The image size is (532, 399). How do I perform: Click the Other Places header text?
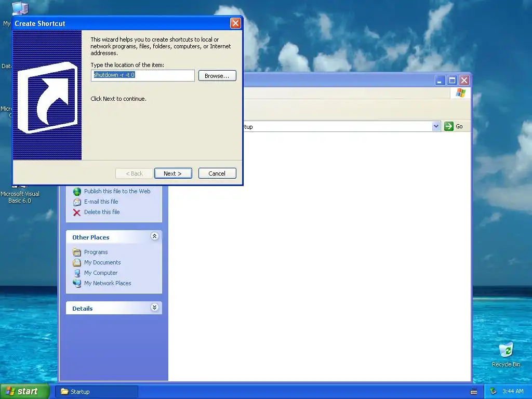(90, 237)
